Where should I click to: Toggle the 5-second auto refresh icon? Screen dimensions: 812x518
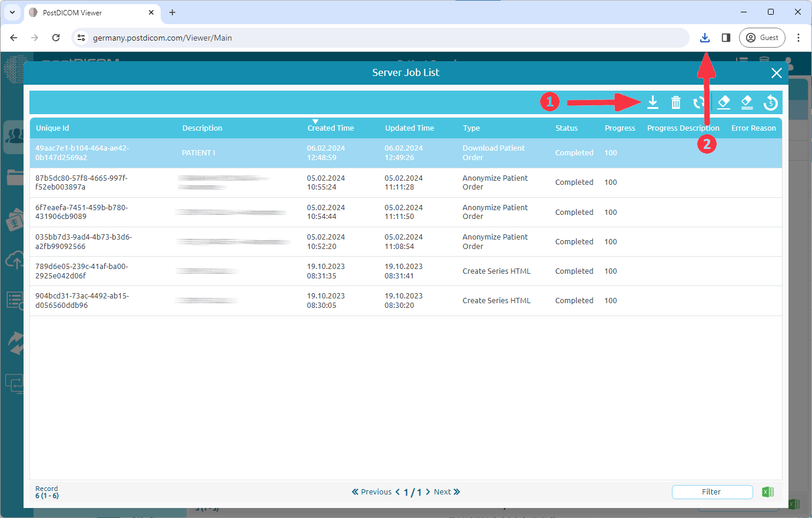pyautogui.click(x=770, y=102)
